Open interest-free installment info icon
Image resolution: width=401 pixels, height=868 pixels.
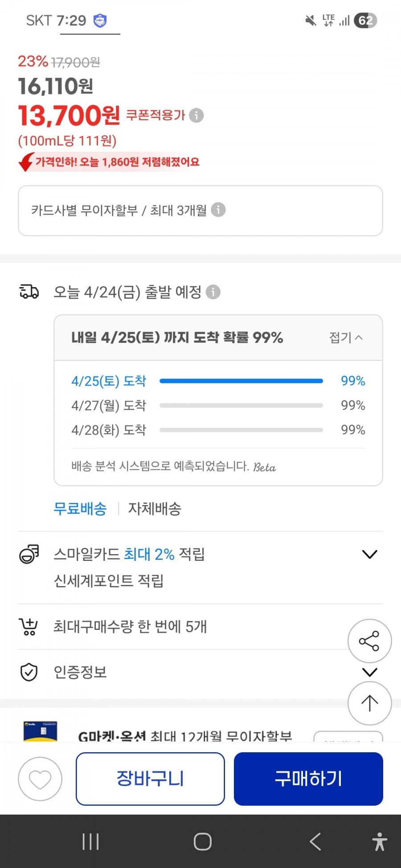point(218,210)
